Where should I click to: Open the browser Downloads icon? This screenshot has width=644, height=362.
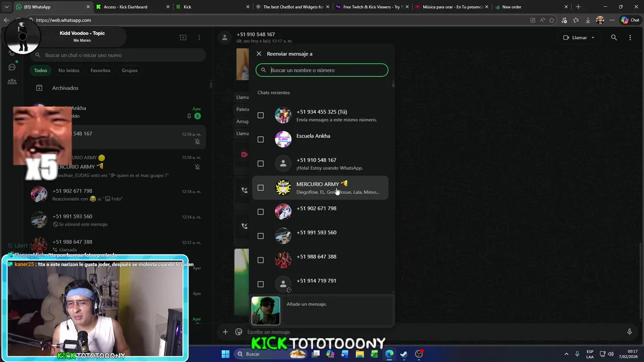click(x=588, y=20)
